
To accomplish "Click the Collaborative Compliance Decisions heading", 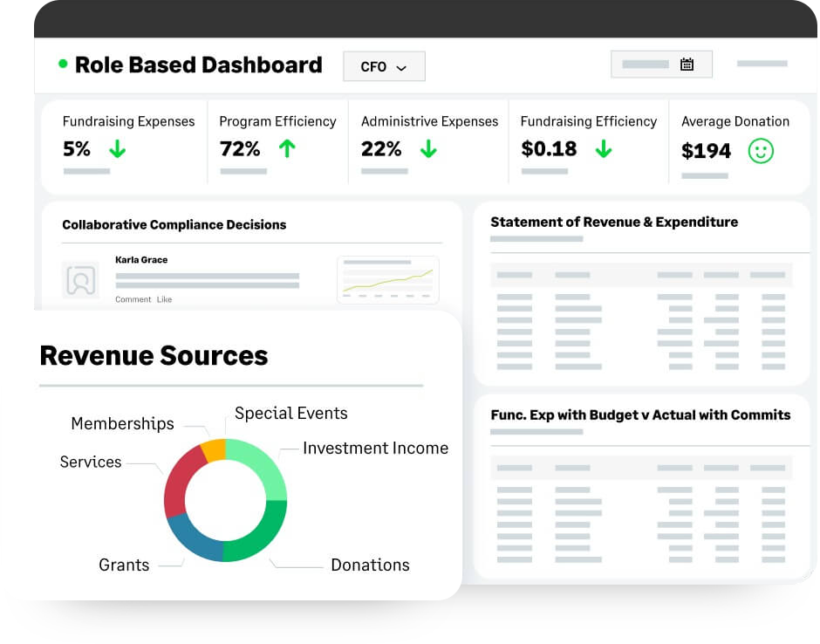I will (x=174, y=224).
